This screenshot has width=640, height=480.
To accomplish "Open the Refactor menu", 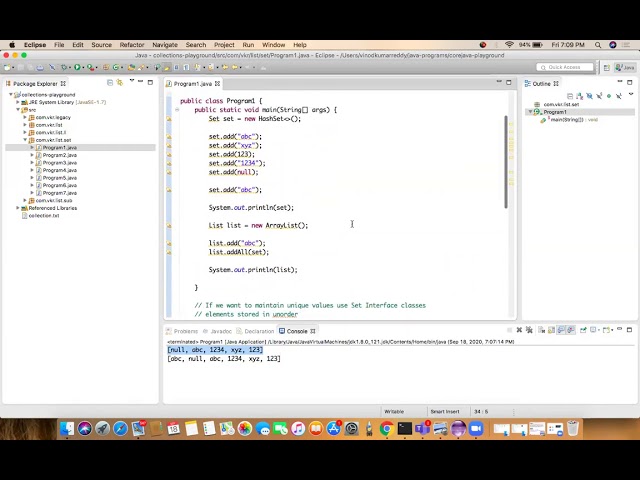I will [132, 45].
